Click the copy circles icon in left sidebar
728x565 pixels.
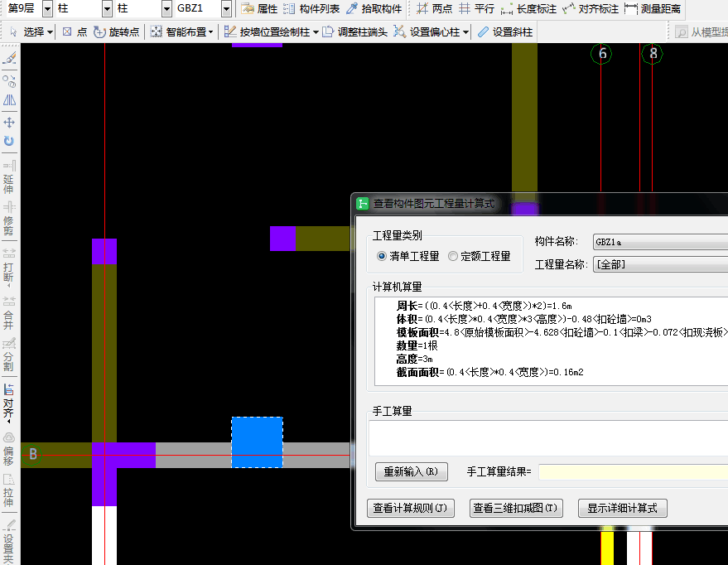coord(9,81)
